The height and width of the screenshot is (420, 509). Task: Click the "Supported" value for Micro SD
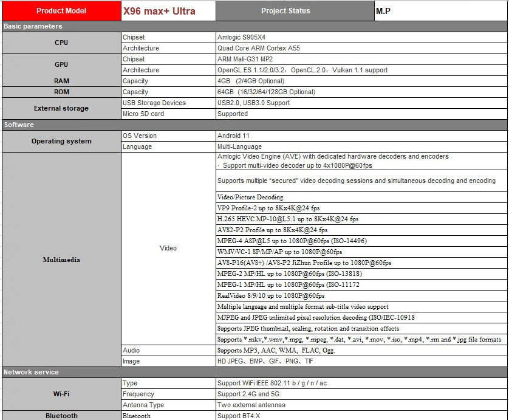click(361, 114)
